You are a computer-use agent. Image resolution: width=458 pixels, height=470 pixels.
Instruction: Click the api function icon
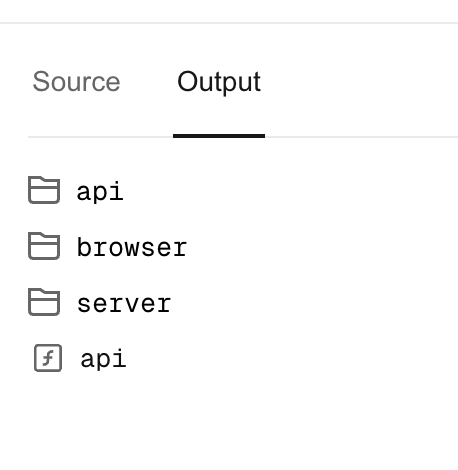pyautogui.click(x=48, y=358)
